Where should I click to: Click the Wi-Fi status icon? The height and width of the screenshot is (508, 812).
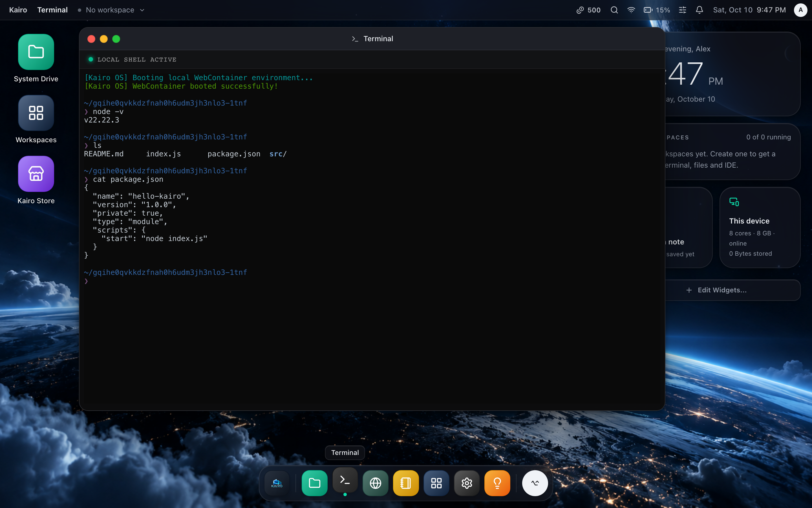point(631,10)
